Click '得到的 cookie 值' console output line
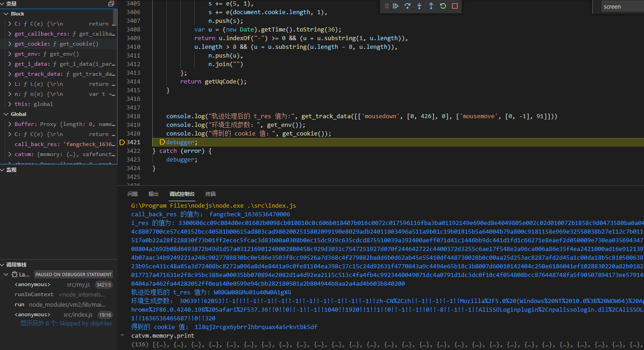The width and height of the screenshot is (644, 350). click(224, 327)
